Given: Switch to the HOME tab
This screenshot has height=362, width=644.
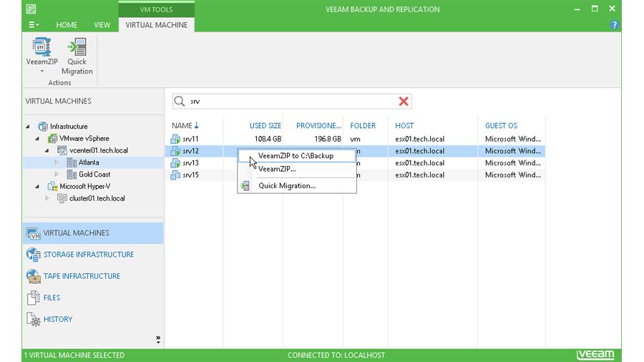Looking at the screenshot, I should pyautogui.click(x=67, y=25).
